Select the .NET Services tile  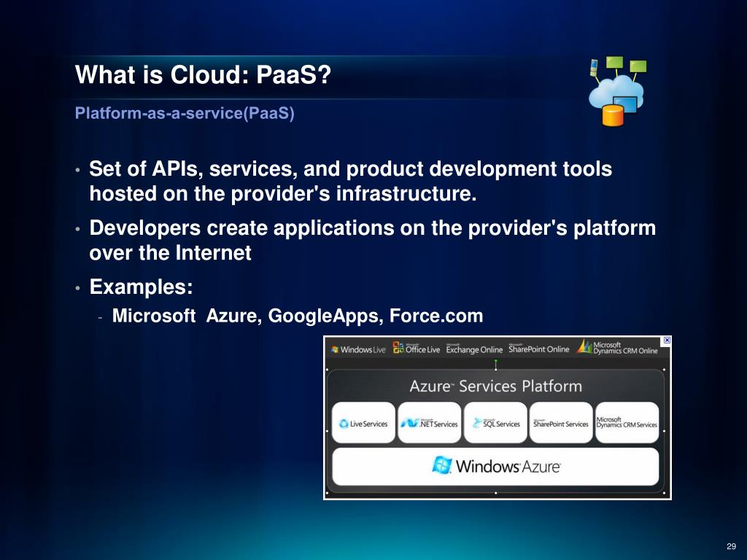429,423
